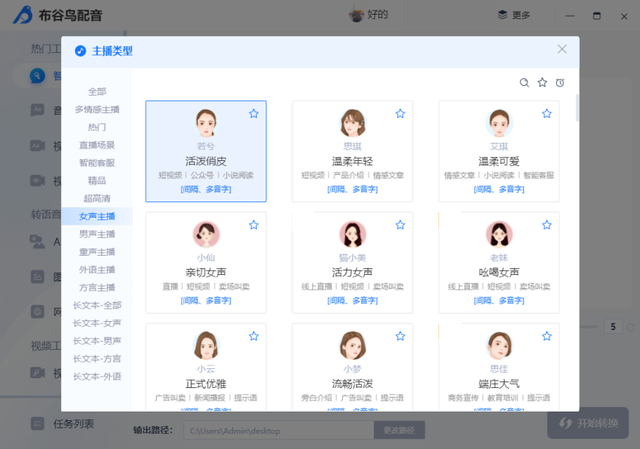Close the 主播类型 dialog
Screen dimensions: 640x449
[562, 49]
